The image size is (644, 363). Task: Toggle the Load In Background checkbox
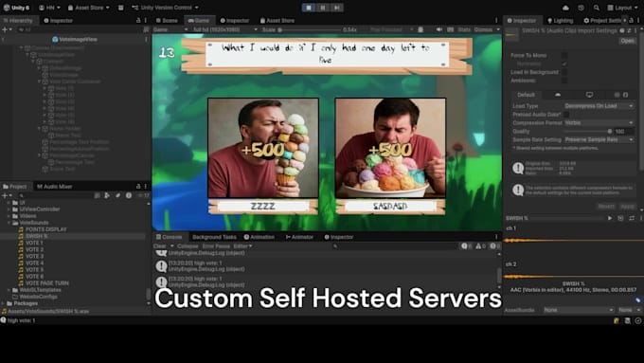pos(564,72)
